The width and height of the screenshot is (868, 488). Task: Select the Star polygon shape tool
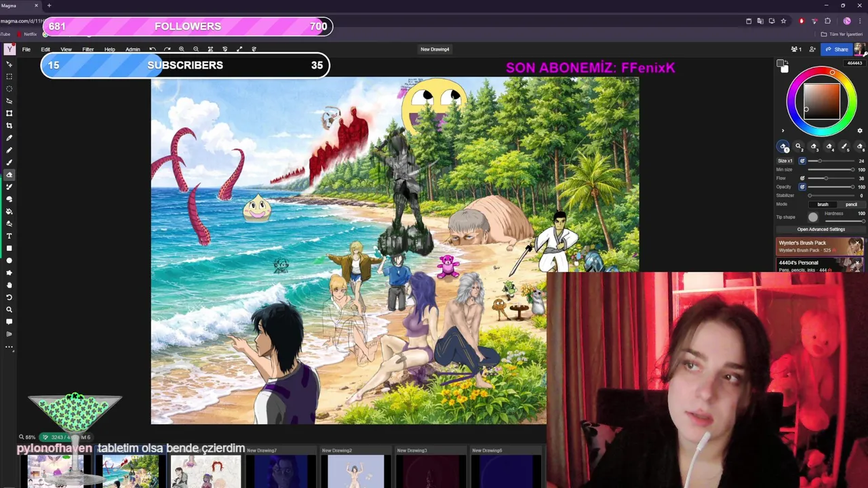[9, 272]
